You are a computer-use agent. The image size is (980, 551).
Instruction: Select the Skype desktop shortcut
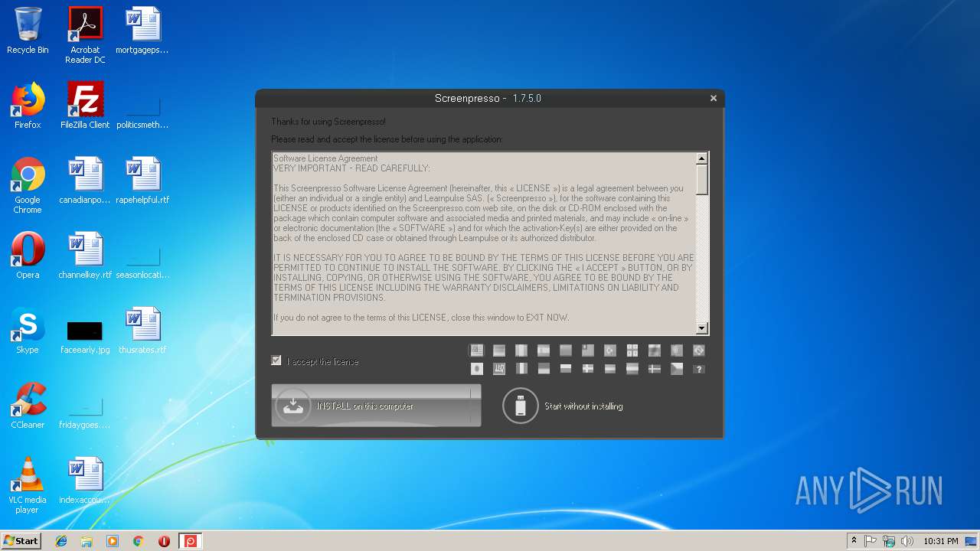coord(28,331)
